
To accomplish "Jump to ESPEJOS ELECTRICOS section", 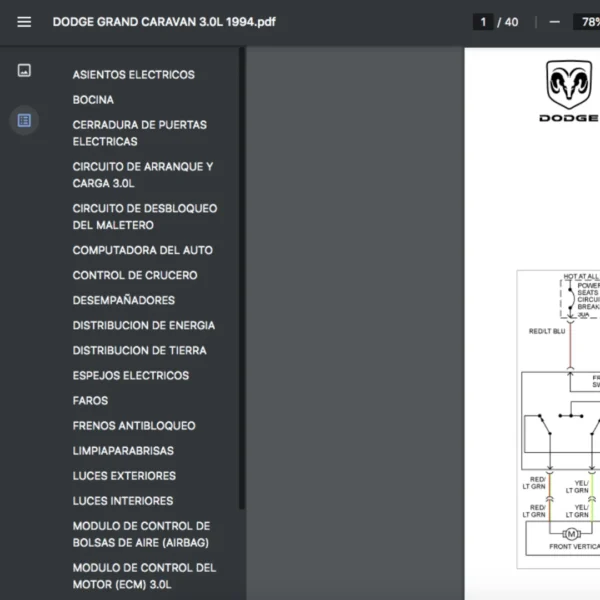I will [x=130, y=375].
